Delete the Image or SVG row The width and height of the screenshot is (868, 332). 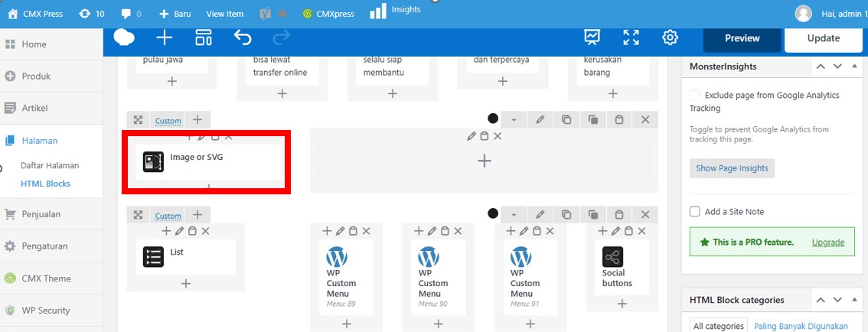pos(645,119)
